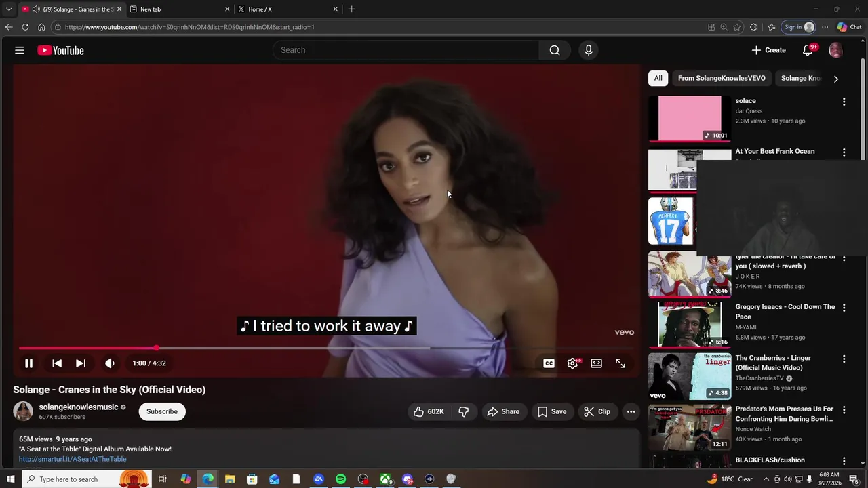Open options menu for Gregory Isaacs video

click(844, 308)
